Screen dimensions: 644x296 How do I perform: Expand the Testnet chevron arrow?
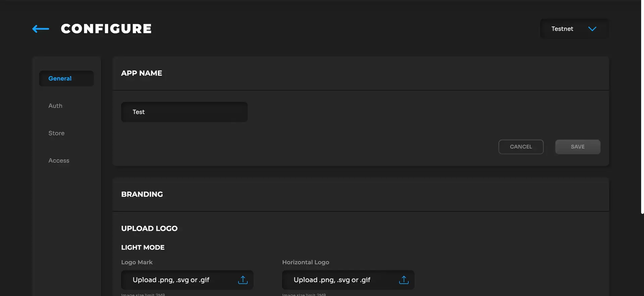[592, 29]
